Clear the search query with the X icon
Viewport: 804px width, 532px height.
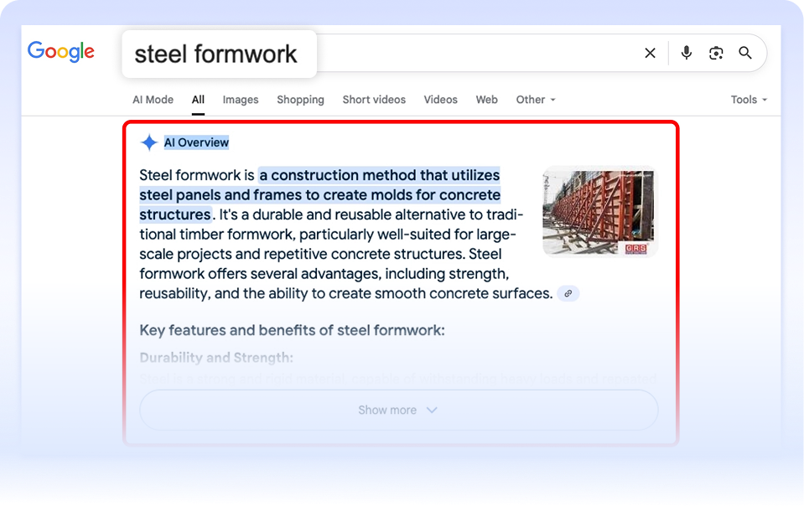(x=650, y=53)
